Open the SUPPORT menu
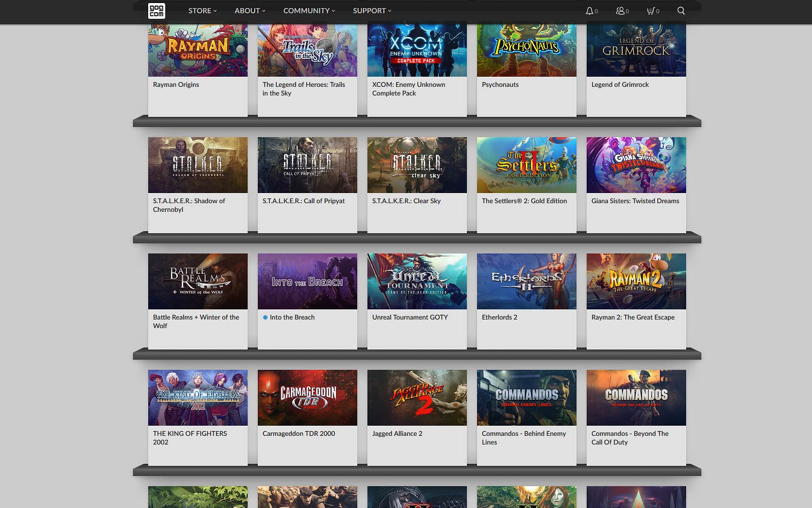 point(372,11)
